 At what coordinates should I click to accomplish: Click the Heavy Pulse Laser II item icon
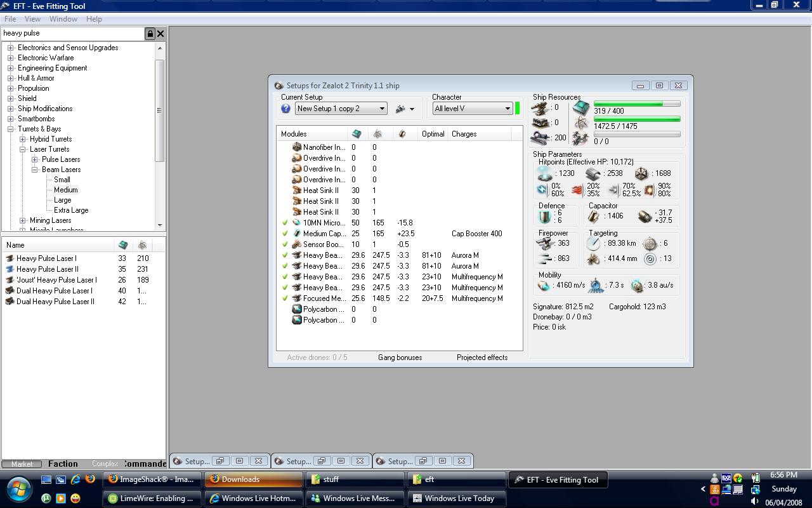(10, 269)
